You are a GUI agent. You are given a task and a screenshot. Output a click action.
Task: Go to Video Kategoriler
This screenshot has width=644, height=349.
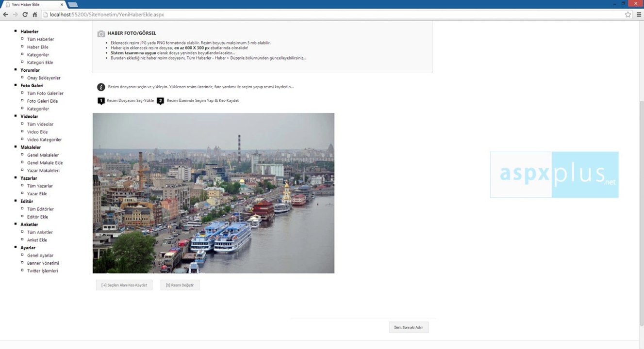point(45,140)
